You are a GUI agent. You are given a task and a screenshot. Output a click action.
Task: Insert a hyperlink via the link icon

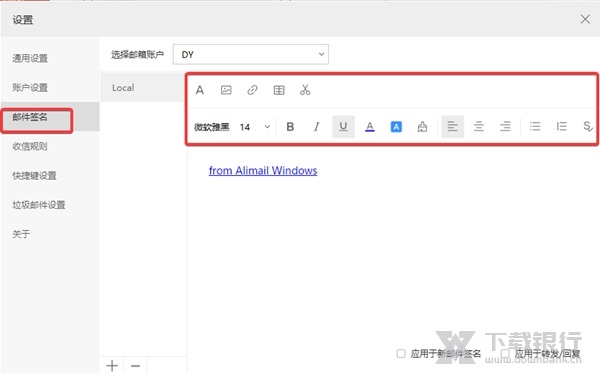tap(252, 90)
